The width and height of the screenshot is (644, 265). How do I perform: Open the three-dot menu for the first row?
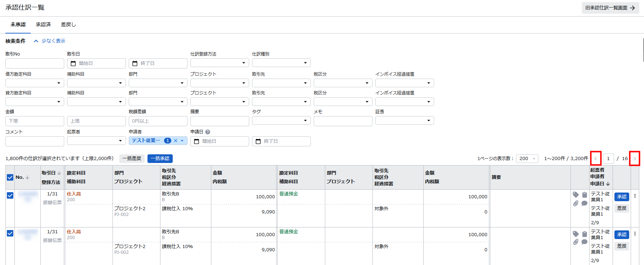635,196
